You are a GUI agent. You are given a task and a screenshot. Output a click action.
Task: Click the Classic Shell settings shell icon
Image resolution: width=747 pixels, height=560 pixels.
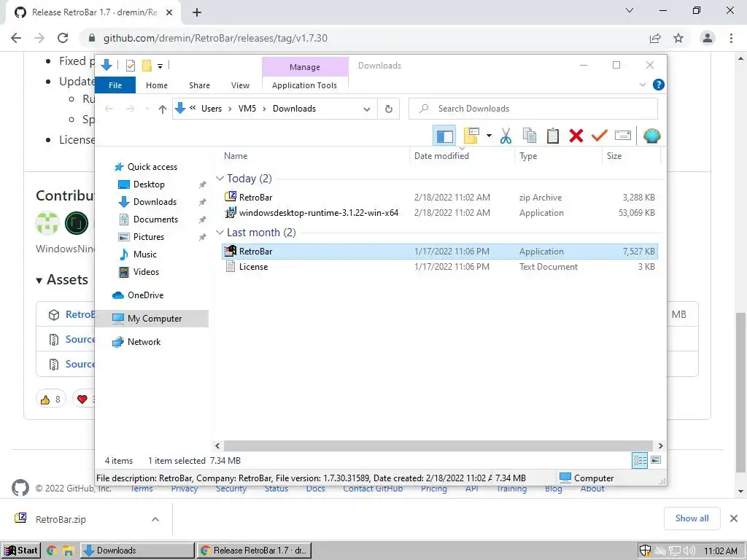coord(651,136)
